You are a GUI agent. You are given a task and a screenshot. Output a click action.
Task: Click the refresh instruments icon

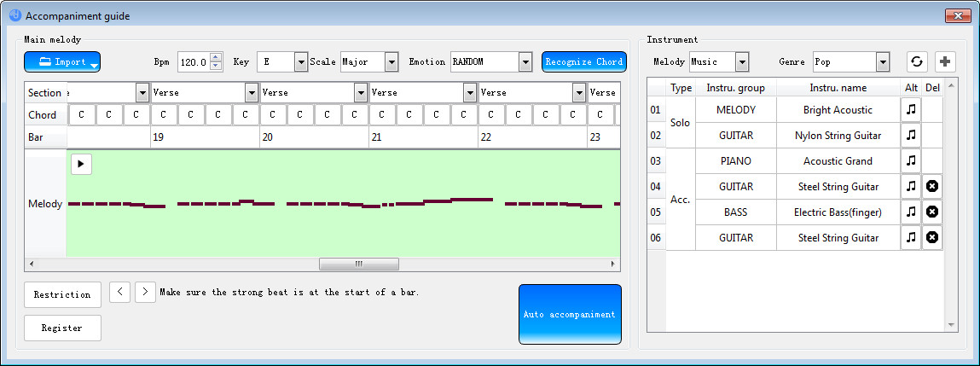pos(917,61)
